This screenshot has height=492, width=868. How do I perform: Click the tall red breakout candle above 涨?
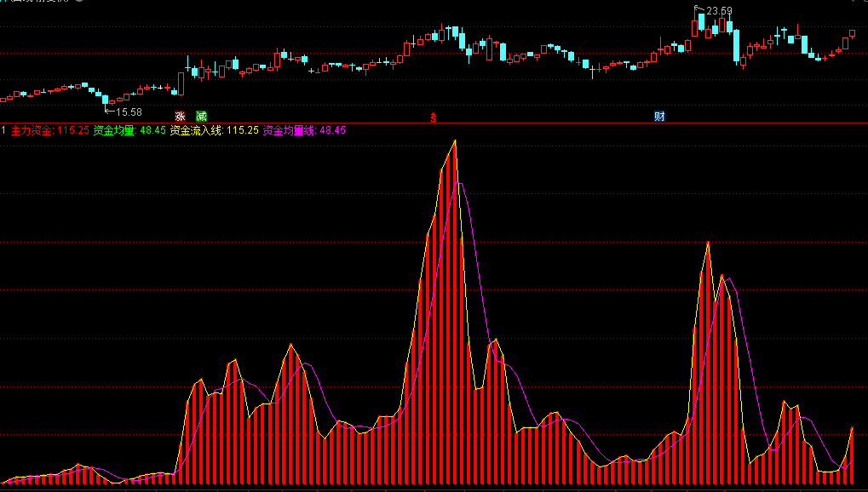point(181,83)
